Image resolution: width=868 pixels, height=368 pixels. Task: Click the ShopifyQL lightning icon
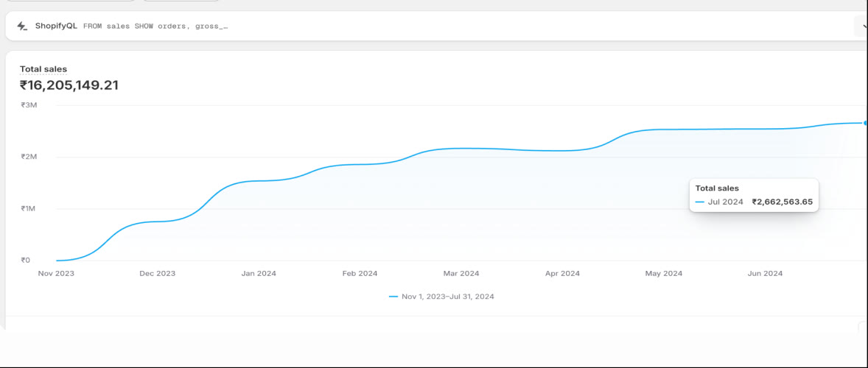tap(21, 26)
